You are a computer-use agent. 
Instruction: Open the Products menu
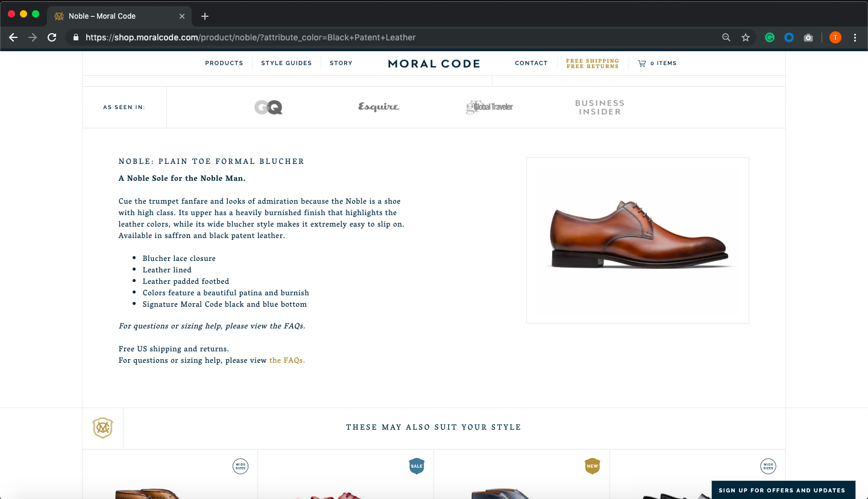[224, 63]
